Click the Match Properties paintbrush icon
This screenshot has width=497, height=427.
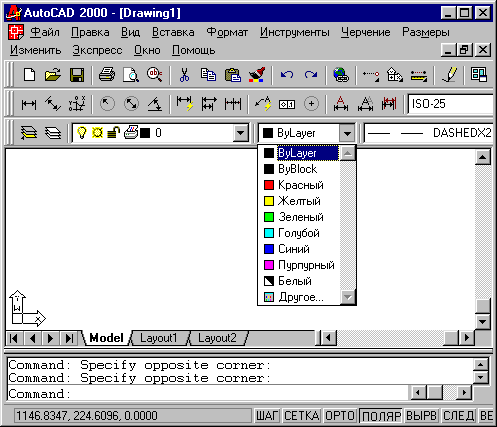257,75
